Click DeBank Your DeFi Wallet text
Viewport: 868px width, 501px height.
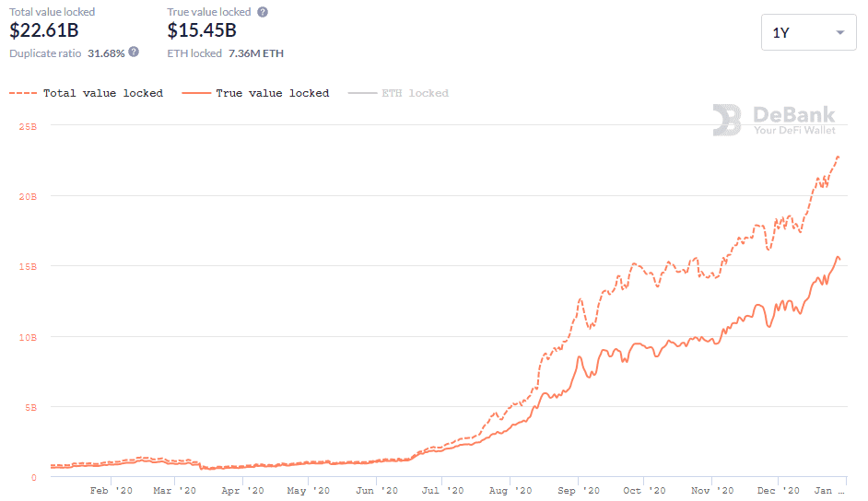point(793,120)
